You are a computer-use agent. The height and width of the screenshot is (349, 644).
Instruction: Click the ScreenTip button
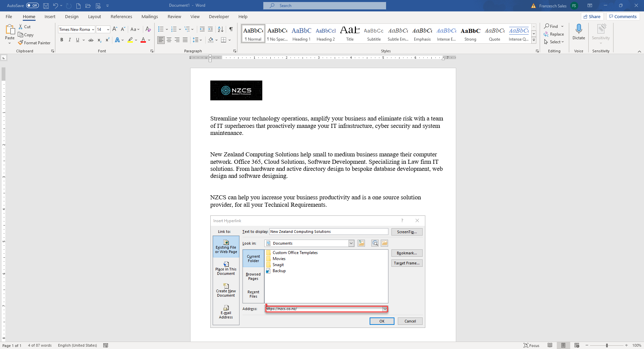pyautogui.click(x=407, y=232)
